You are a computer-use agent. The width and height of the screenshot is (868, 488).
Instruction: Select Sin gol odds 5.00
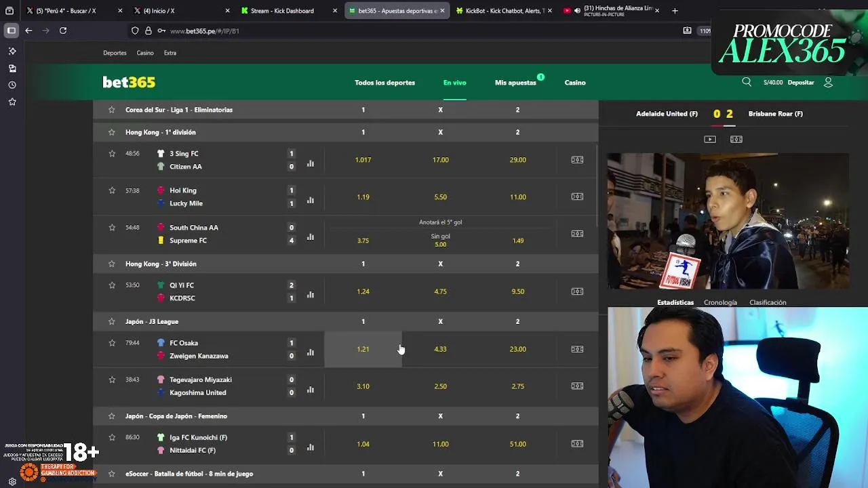tap(440, 241)
